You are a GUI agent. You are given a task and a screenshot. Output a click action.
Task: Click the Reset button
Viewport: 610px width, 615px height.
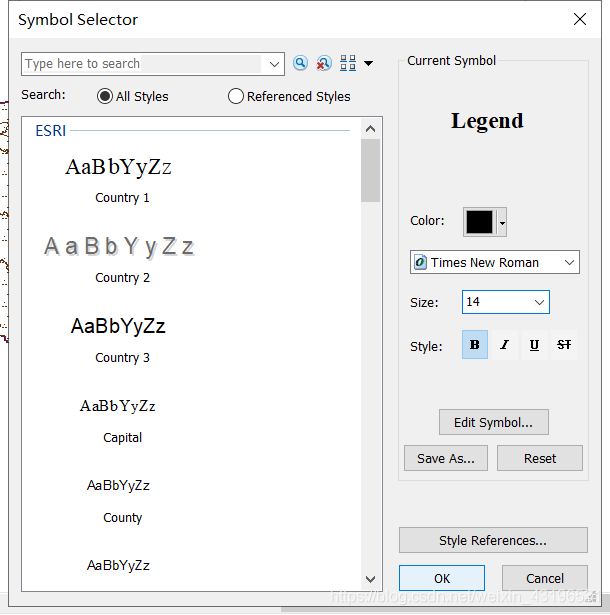click(540, 458)
